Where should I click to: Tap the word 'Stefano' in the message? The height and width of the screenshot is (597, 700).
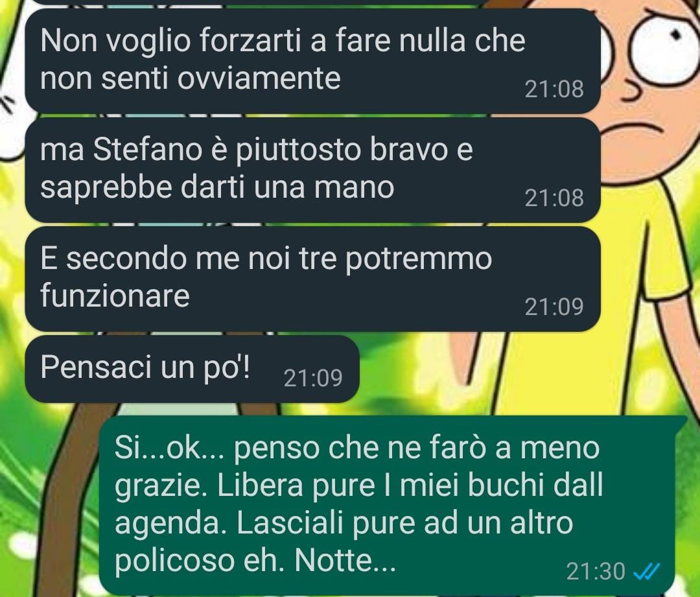148,150
